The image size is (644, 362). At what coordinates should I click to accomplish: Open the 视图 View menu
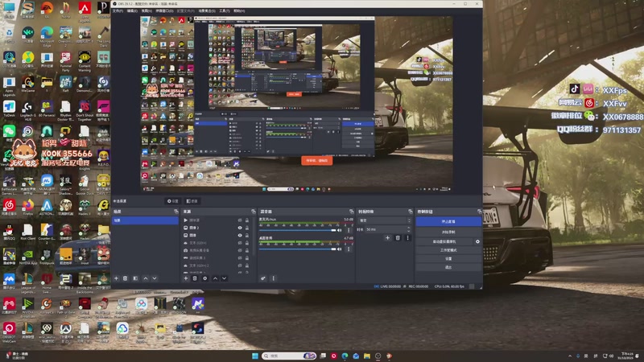(x=147, y=10)
